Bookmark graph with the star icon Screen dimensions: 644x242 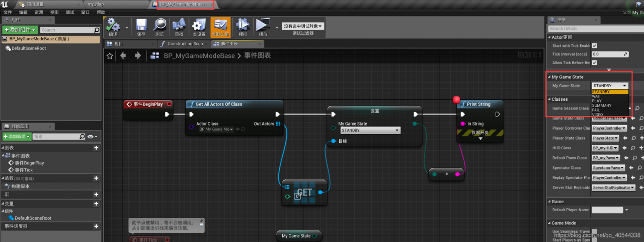coord(110,56)
